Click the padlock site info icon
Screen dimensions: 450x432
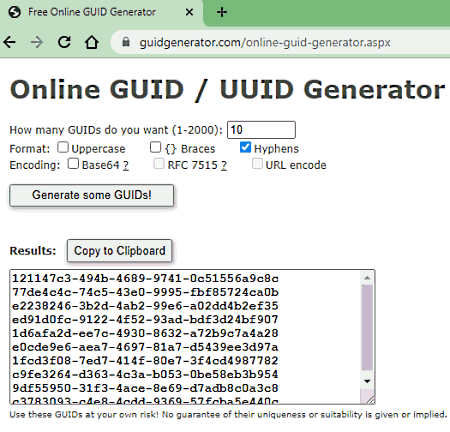tap(126, 42)
